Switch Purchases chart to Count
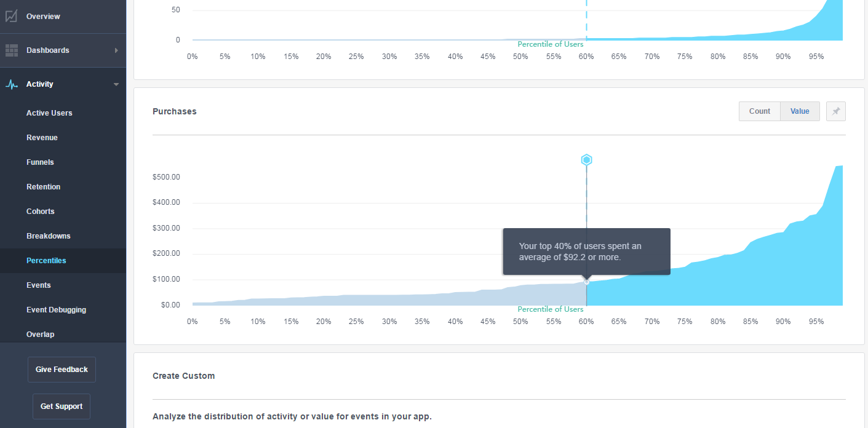 coord(760,111)
